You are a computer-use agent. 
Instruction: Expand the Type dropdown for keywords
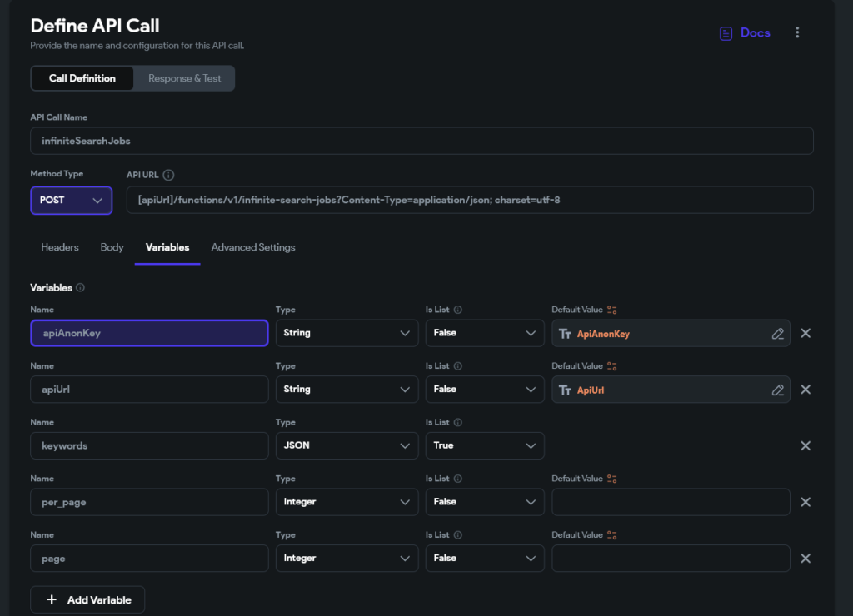[347, 445]
